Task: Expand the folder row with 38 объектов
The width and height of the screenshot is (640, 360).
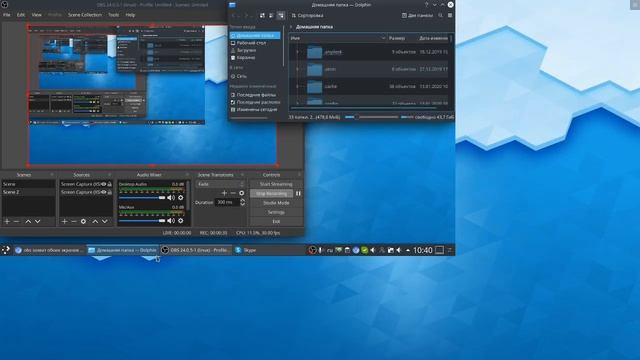Action: [x=297, y=87]
